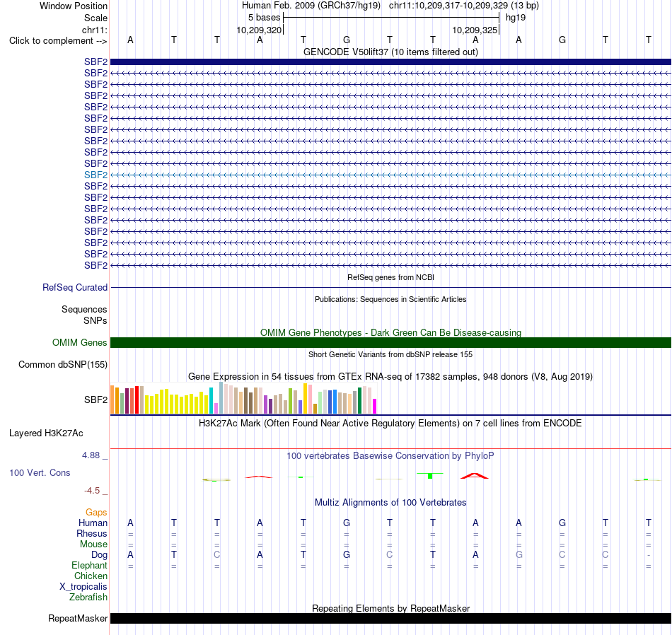Click the 'Window Position' label
672x635 pixels.
tap(74, 6)
